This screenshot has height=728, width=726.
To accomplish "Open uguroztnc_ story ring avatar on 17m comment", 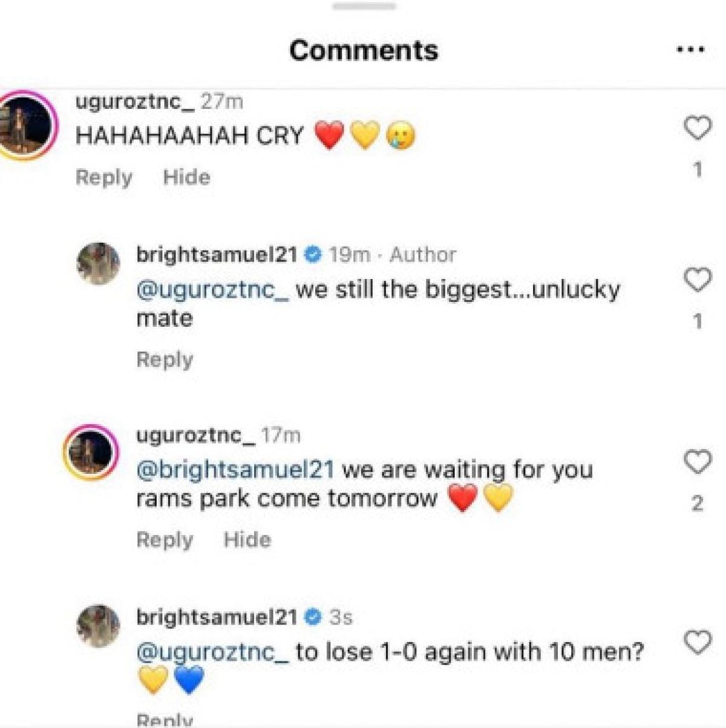I will [91, 453].
